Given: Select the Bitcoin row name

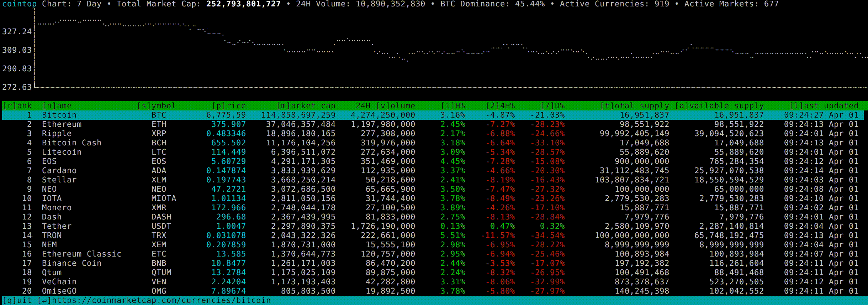Looking at the screenshot, I should click(x=59, y=115).
